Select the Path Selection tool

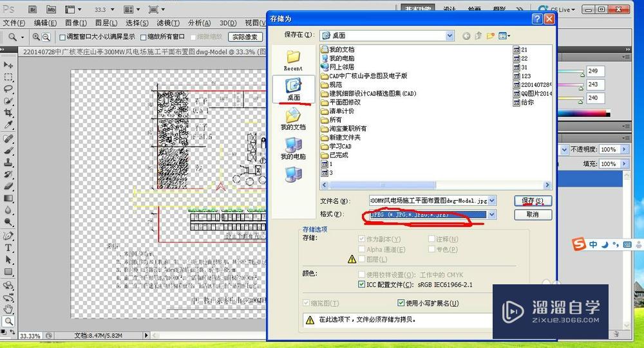[x=8, y=259]
